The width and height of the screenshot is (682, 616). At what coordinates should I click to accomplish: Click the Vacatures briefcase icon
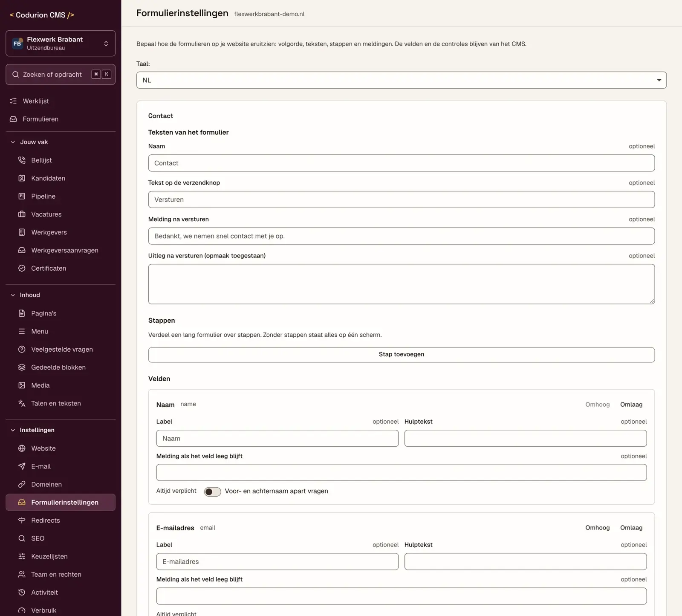(22, 214)
